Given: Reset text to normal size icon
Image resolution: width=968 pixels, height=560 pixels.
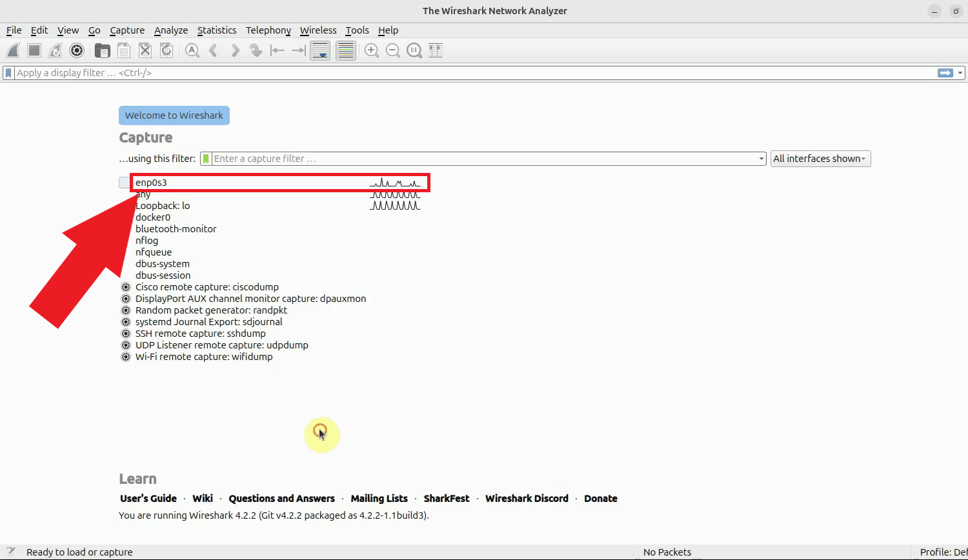Looking at the screenshot, I should pyautogui.click(x=414, y=50).
